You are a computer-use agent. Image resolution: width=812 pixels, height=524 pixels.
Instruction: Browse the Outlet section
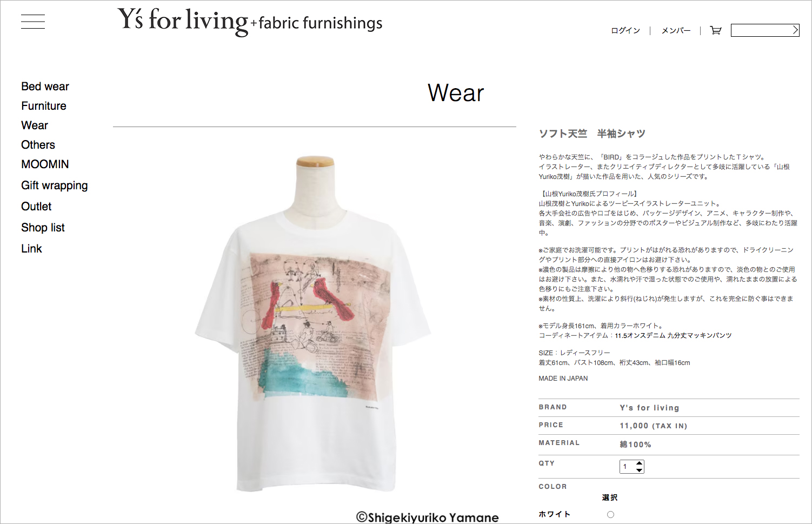coord(36,207)
